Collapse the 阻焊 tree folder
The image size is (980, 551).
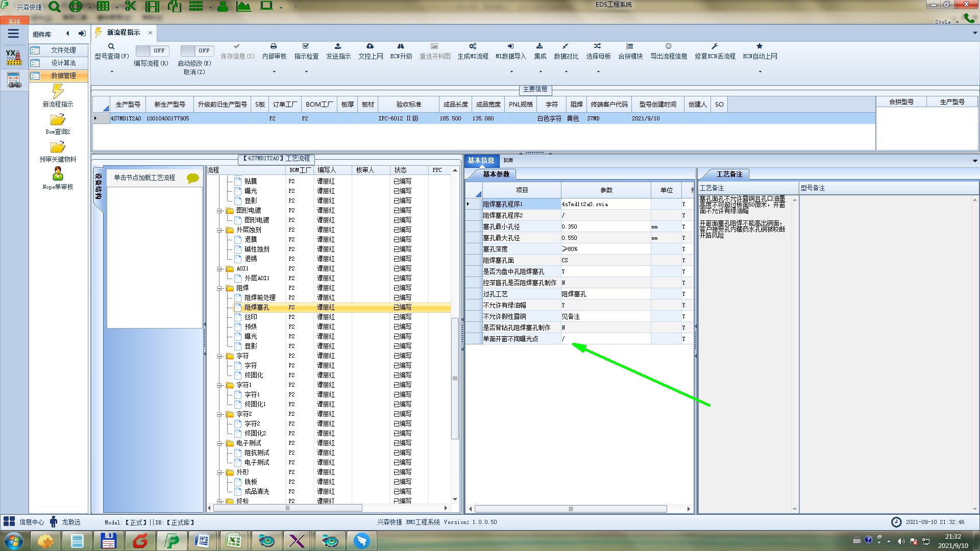pos(219,288)
